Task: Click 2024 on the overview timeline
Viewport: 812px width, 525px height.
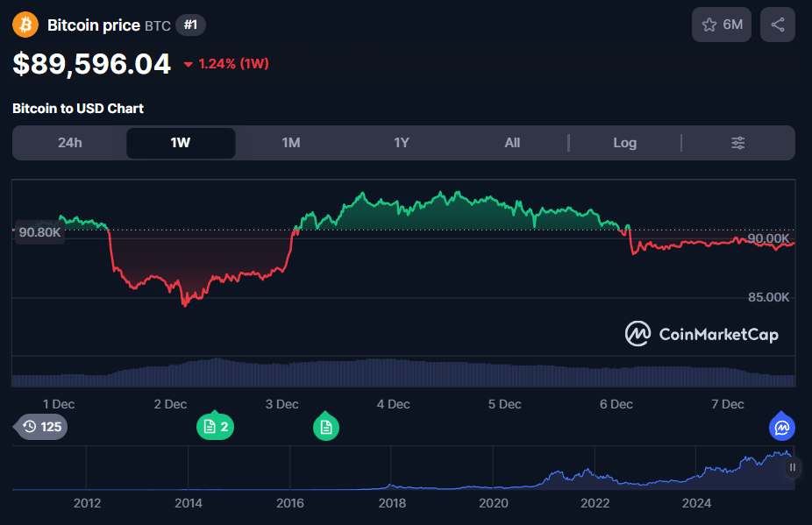Action: 696,503
